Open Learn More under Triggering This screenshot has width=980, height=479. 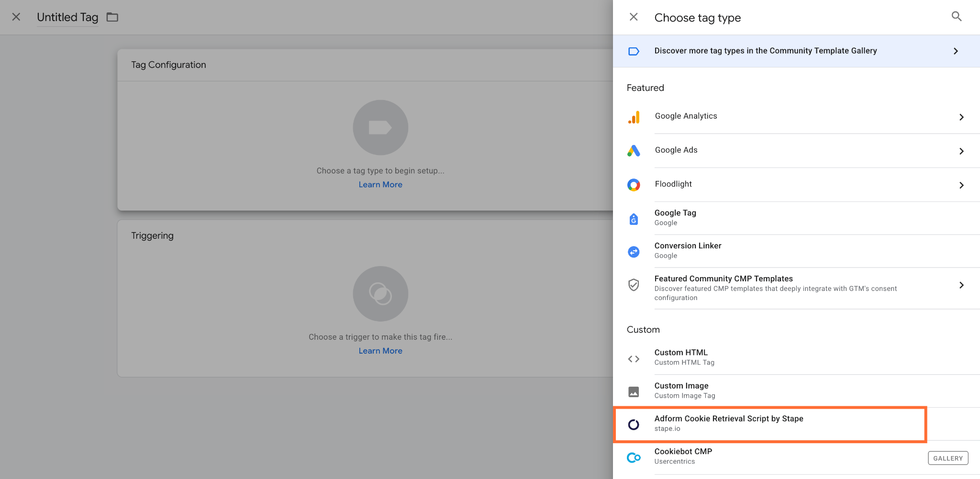(380, 351)
